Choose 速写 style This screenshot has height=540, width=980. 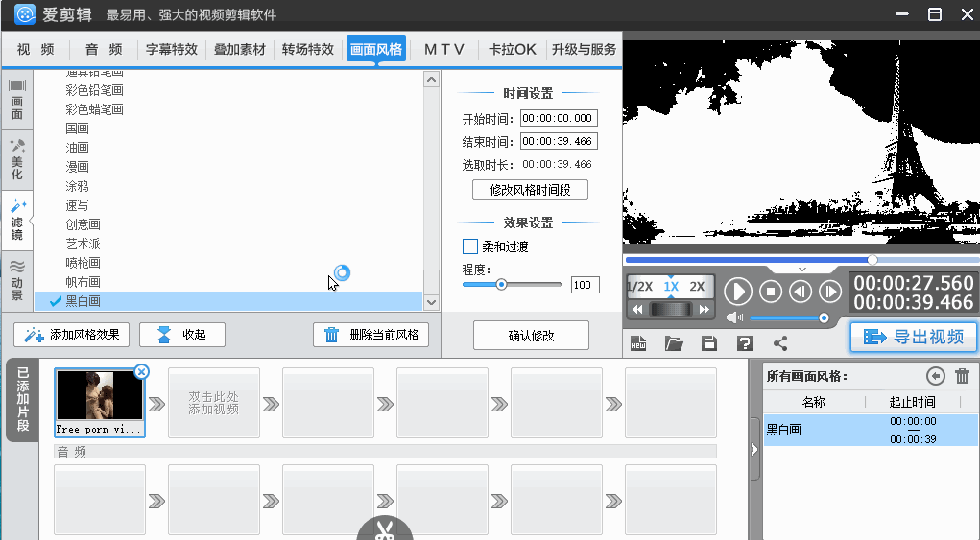(78, 205)
